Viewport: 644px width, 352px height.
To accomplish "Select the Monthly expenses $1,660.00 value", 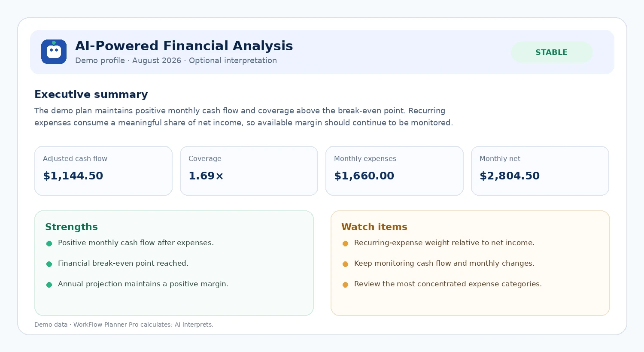I will (x=364, y=176).
